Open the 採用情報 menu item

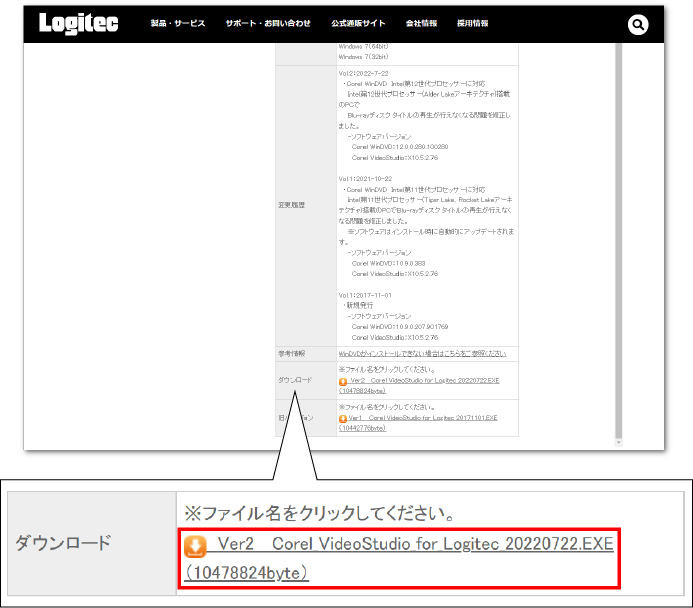point(472,23)
